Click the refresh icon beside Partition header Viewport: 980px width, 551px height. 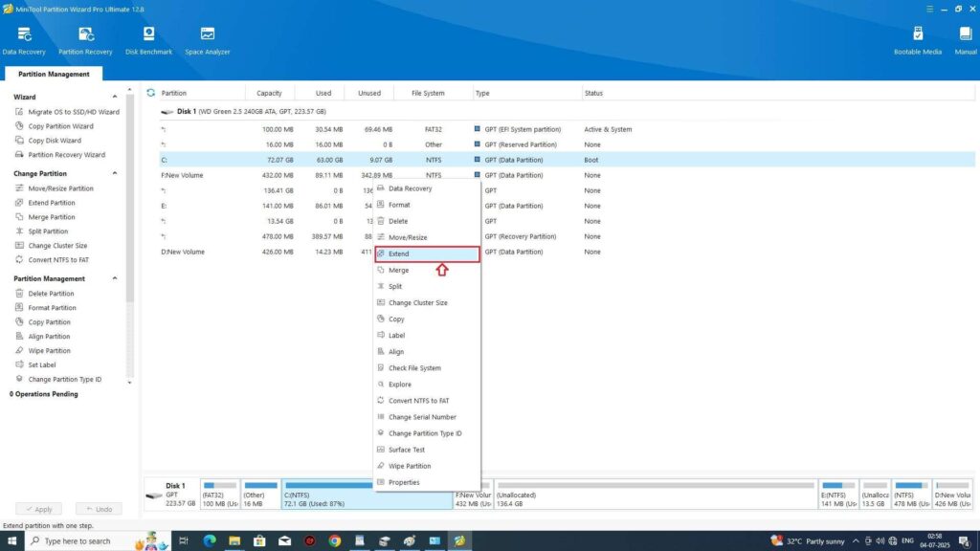click(x=151, y=93)
